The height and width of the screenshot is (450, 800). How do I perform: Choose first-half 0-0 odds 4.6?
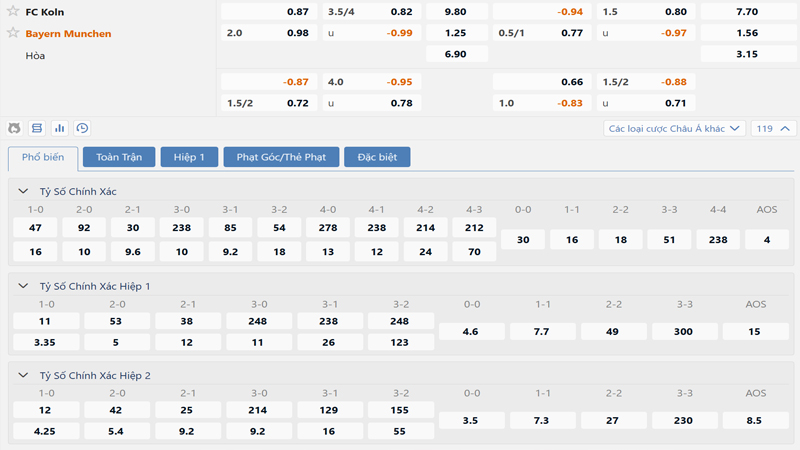472,331
